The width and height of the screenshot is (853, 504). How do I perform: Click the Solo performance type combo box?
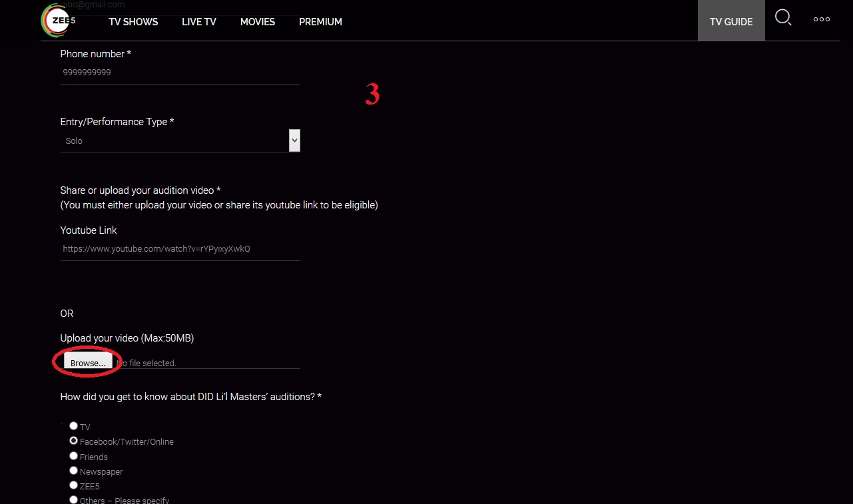pyautogui.click(x=173, y=141)
